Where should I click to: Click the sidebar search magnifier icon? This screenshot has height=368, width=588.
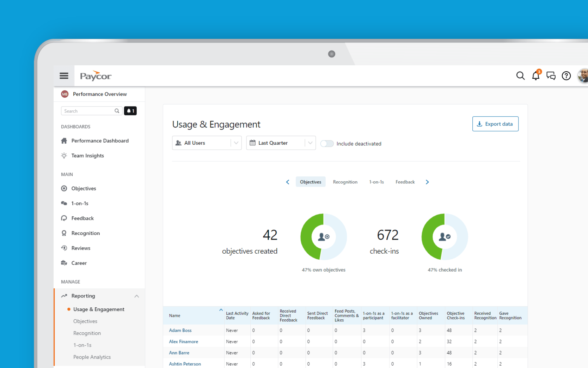tap(117, 111)
